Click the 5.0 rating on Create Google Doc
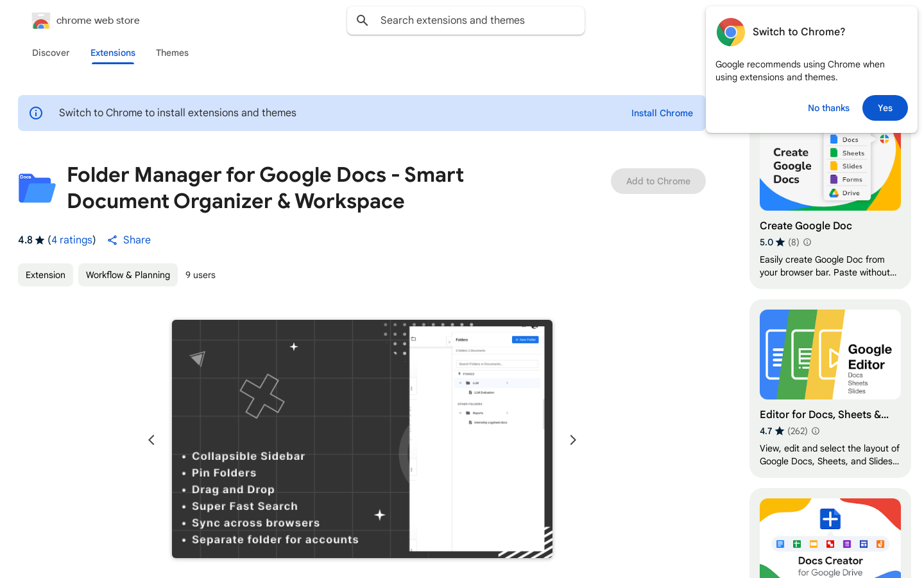The image size is (924, 578). pos(772,242)
